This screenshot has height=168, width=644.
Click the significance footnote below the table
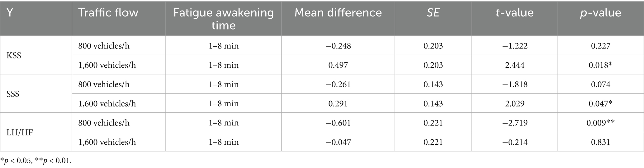pos(36,161)
